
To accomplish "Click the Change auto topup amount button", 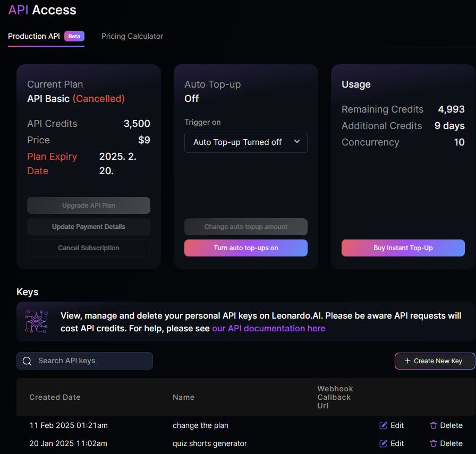I will (x=245, y=227).
